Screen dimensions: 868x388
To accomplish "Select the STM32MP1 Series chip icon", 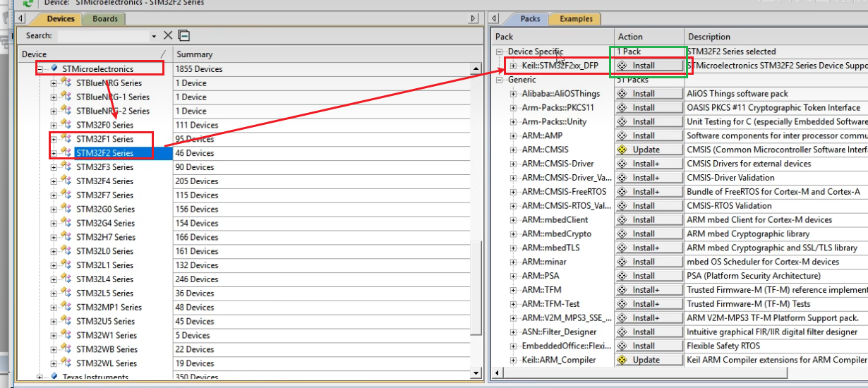I will (x=66, y=307).
